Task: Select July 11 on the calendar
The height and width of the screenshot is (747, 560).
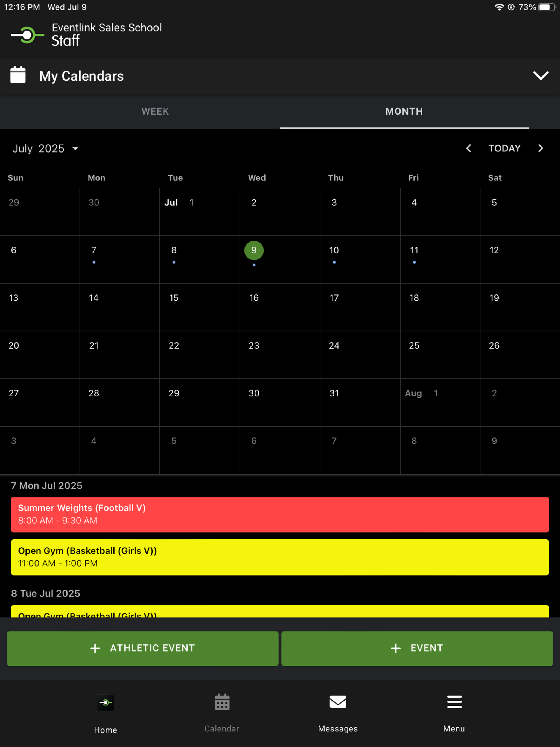Action: click(440, 259)
